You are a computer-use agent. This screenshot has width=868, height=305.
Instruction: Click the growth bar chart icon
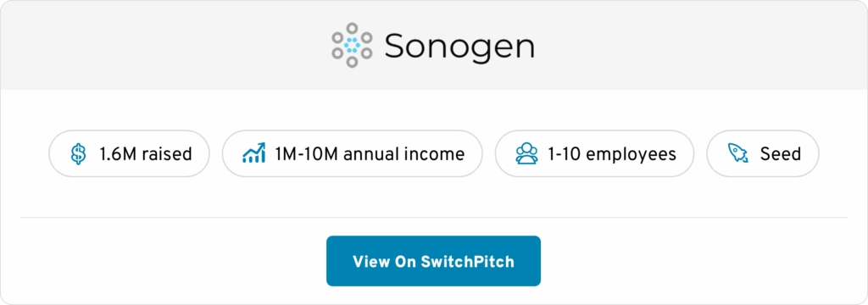tap(254, 153)
